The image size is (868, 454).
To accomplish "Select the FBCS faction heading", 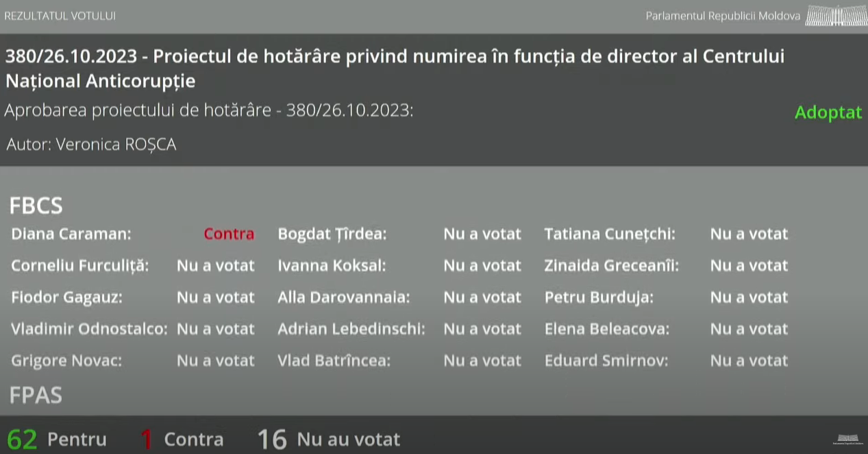I will pos(36,205).
